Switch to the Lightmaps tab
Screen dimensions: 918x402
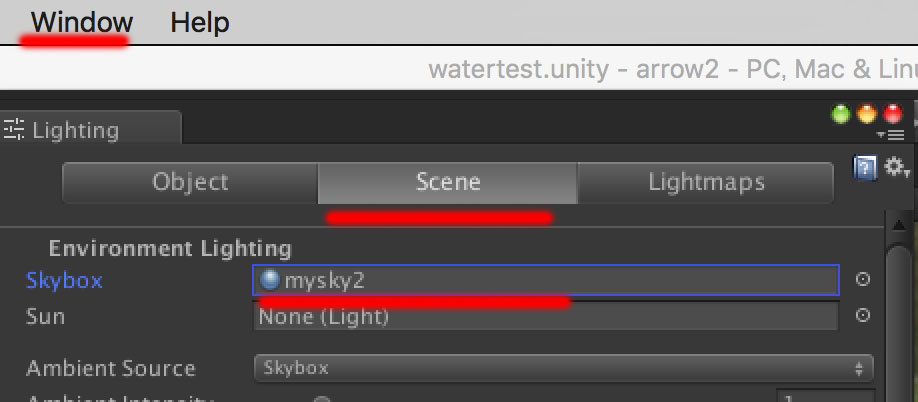click(705, 183)
